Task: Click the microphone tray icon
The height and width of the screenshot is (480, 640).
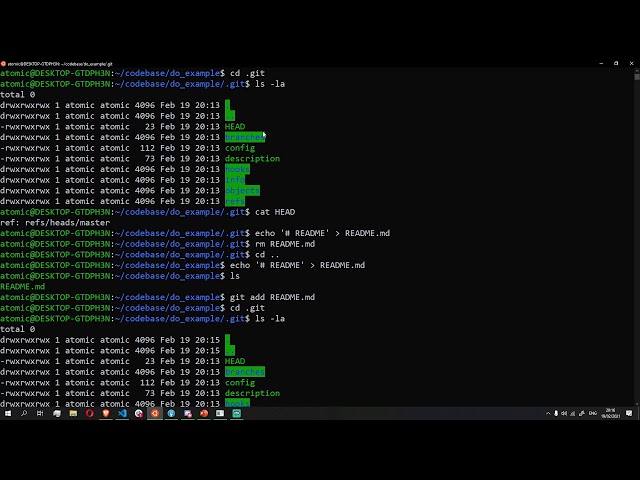Action: [556, 413]
